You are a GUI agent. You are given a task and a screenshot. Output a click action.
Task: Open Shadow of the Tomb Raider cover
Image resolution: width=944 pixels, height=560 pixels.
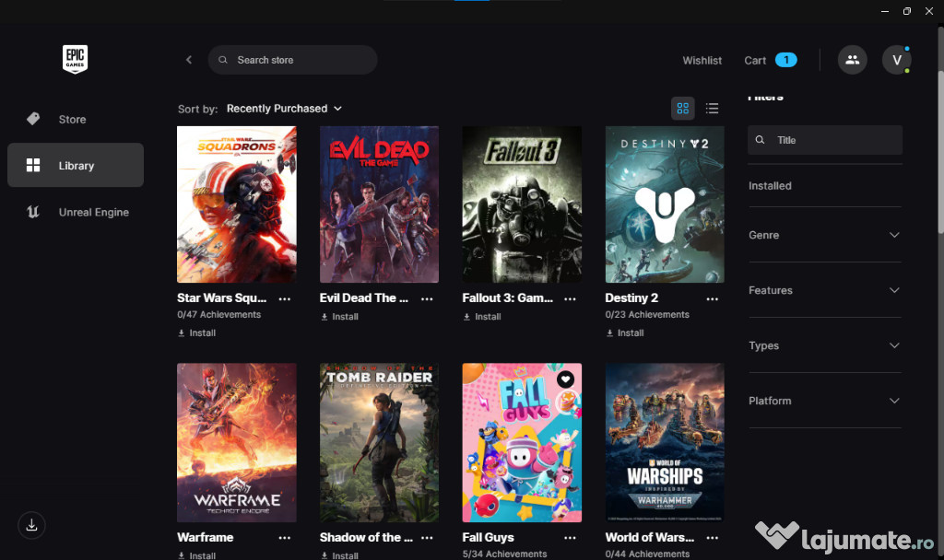(379, 443)
